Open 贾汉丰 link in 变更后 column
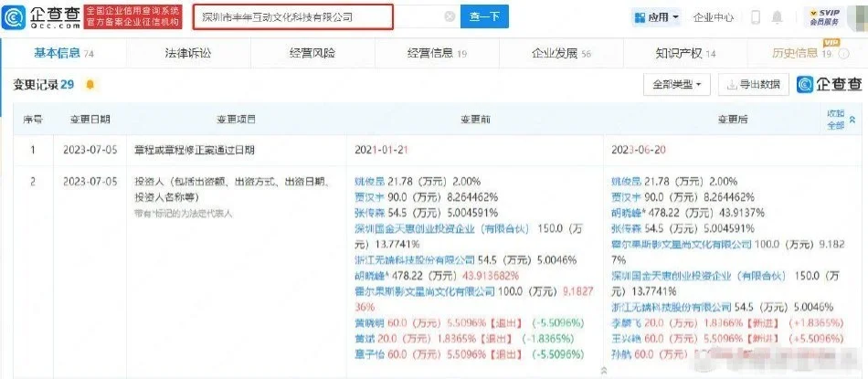The height and width of the screenshot is (379, 868). tap(626, 196)
